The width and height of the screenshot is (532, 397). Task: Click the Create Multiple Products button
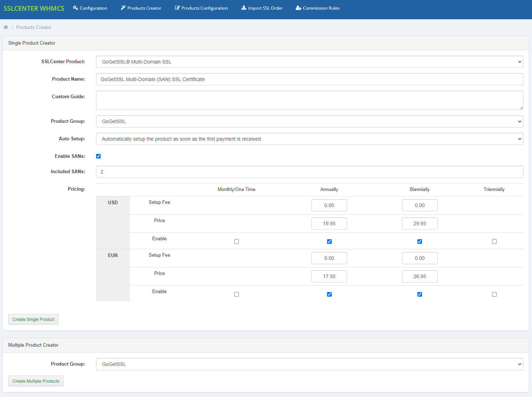pyautogui.click(x=36, y=381)
